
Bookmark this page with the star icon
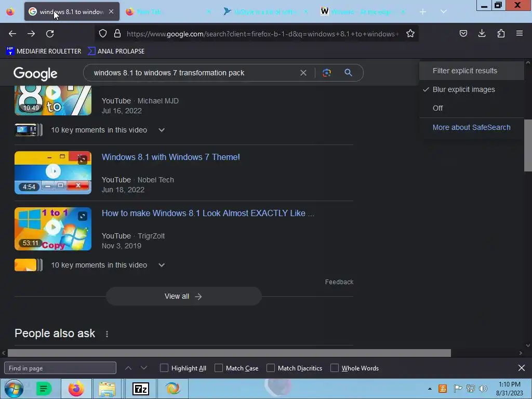point(410,33)
